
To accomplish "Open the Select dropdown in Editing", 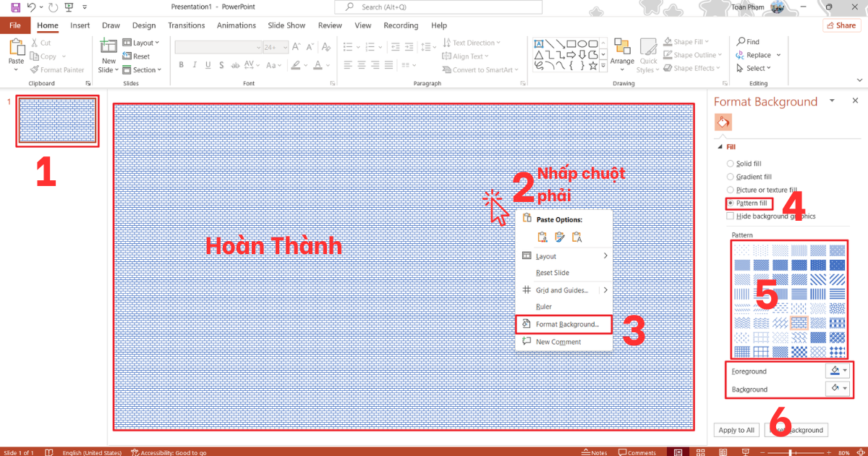I will pyautogui.click(x=754, y=68).
